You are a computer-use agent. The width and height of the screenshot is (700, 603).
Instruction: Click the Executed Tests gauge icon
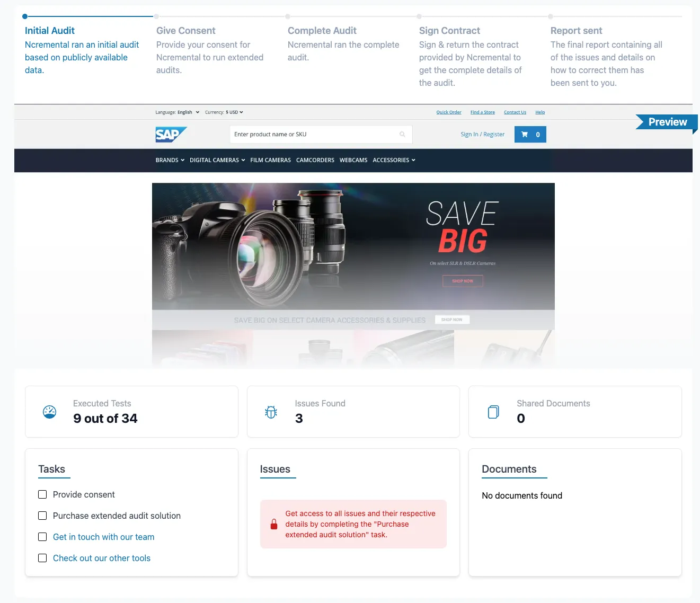(x=49, y=412)
